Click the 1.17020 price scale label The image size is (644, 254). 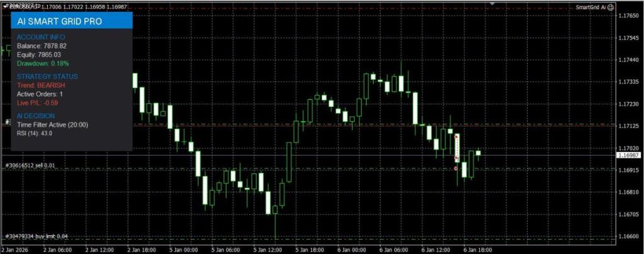tap(628, 148)
